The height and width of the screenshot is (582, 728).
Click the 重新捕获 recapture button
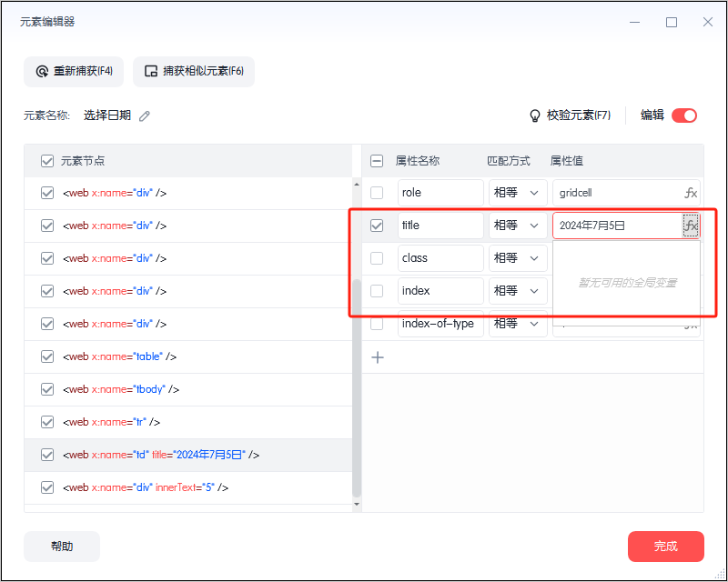pos(74,72)
